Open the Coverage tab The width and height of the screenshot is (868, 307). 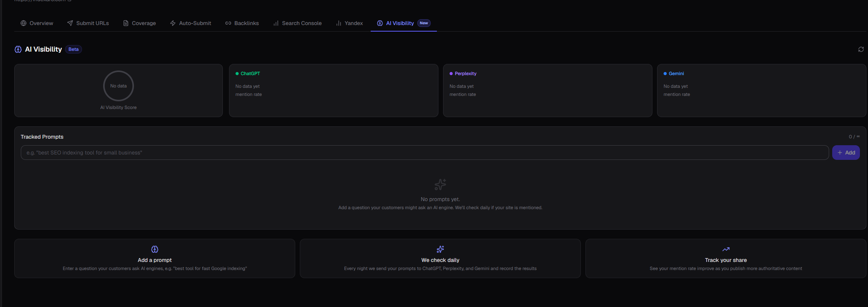coord(139,23)
